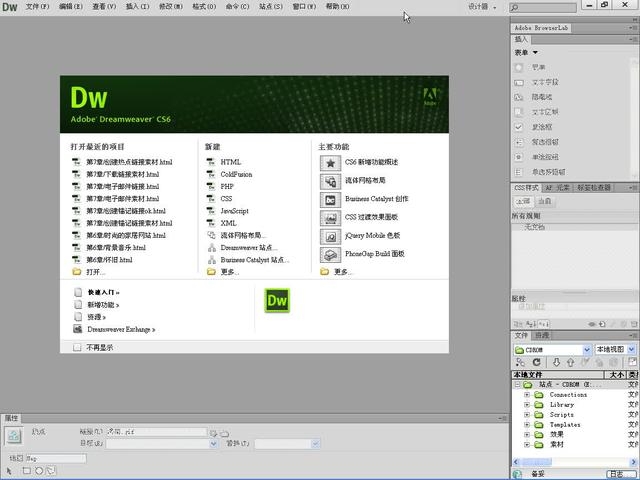Toggle the 全部 mode button in CSS Styles
Image resolution: width=640 pixels, height=480 pixels.
pos(523,201)
